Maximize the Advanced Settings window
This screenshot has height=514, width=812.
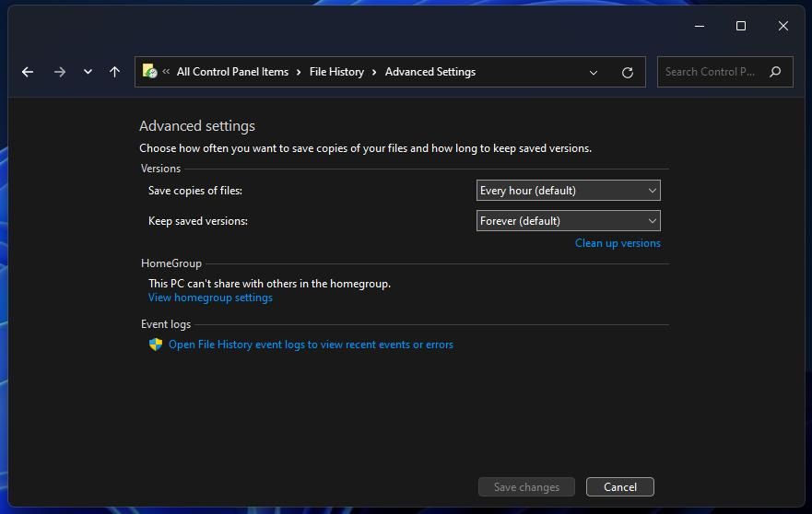click(x=740, y=26)
